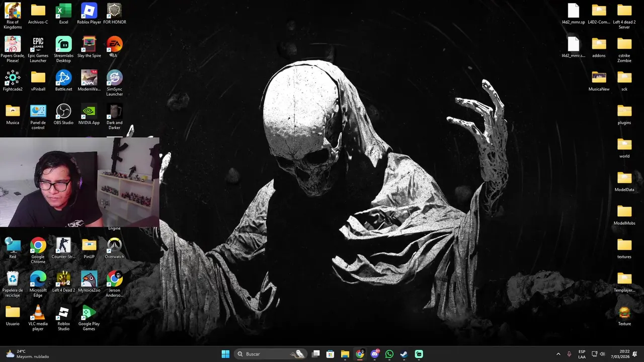
Task: Open the ModelMobs folder
Action: pos(624,215)
